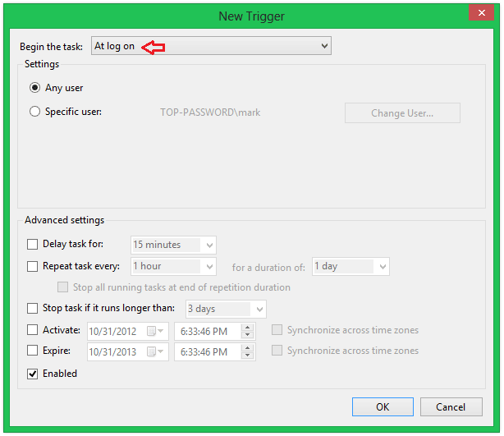Expand the '15 minutes' delay dropdown
Viewport: 504px width, 436px height.
(x=209, y=245)
